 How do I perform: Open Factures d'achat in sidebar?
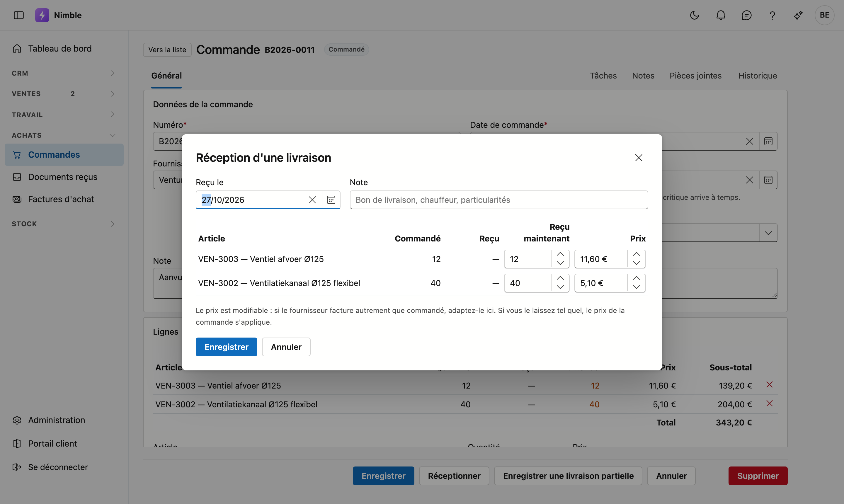coord(61,199)
